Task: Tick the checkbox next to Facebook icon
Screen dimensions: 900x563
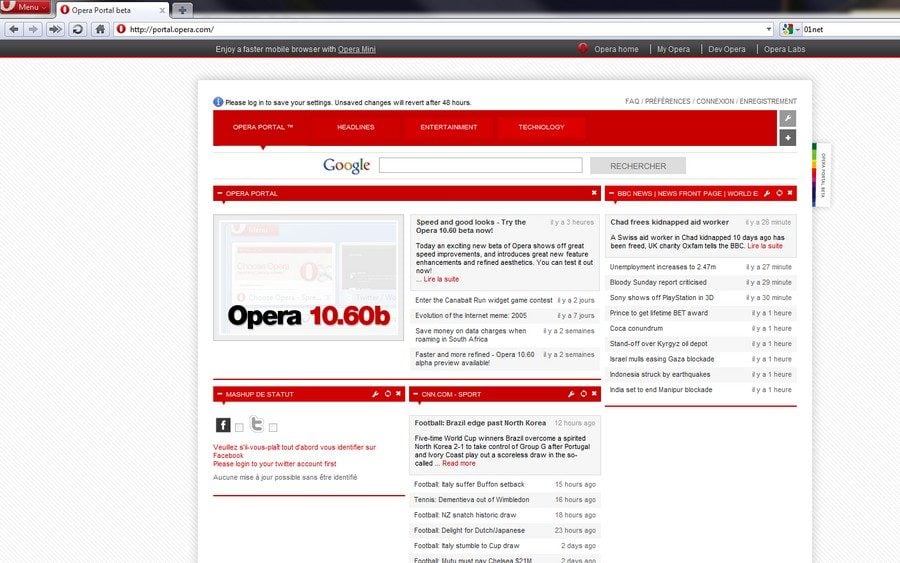Action: (239, 428)
